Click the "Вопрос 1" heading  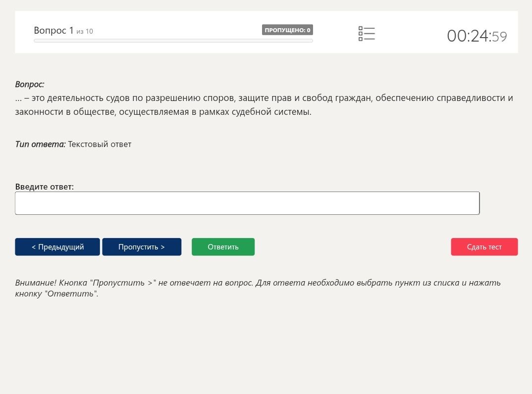click(53, 31)
